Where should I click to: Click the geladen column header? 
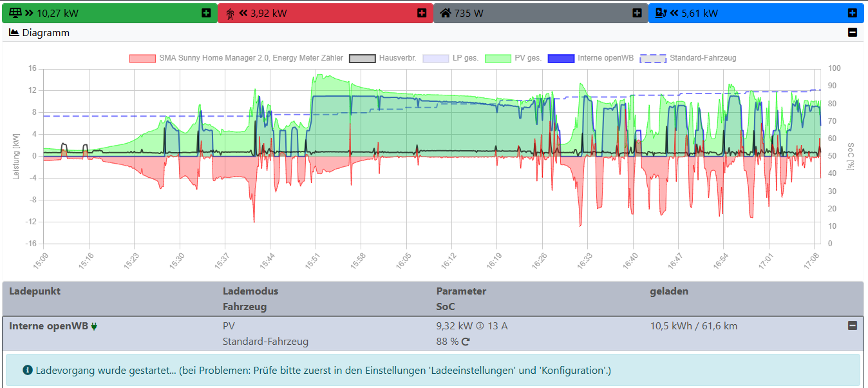coord(669,291)
